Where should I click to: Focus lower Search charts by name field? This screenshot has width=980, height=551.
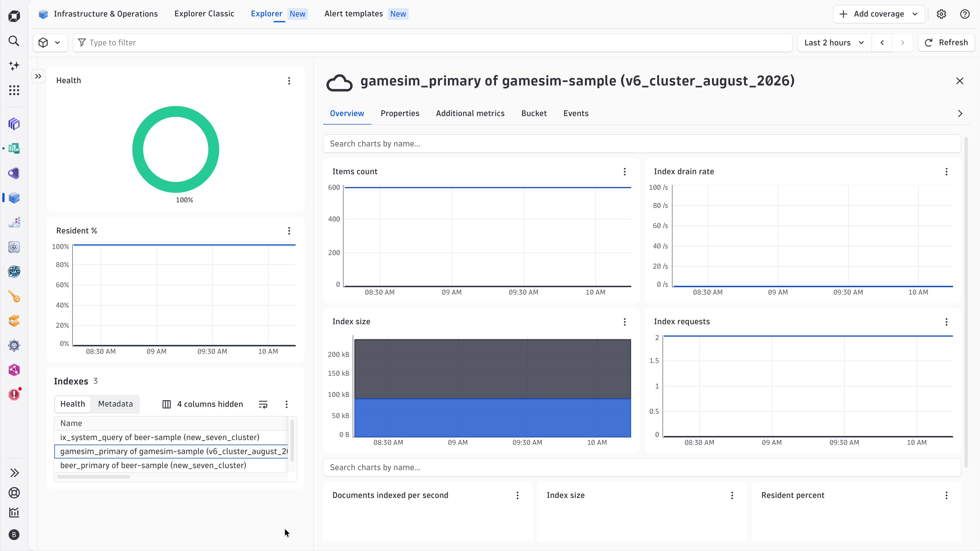click(642, 467)
